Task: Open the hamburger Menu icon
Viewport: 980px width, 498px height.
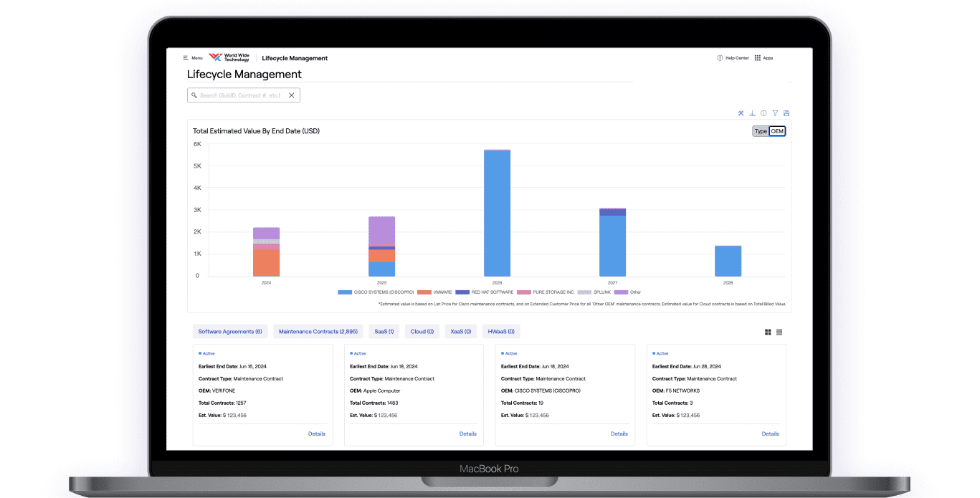Action: [186, 58]
